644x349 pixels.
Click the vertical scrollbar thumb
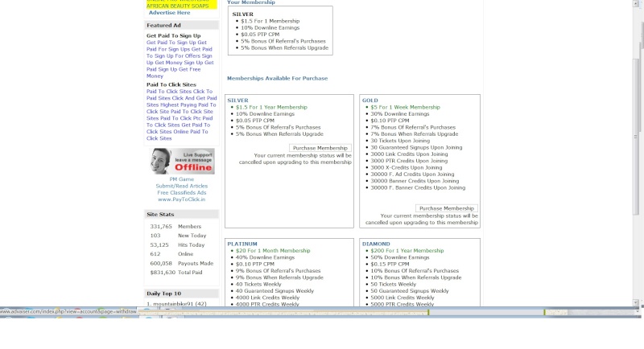click(636, 138)
